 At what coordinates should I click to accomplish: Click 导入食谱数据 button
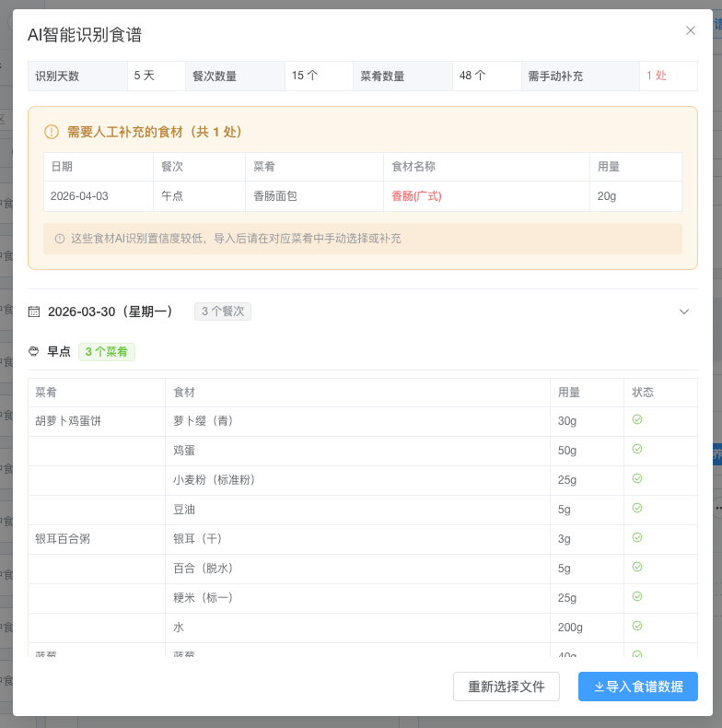coord(637,687)
